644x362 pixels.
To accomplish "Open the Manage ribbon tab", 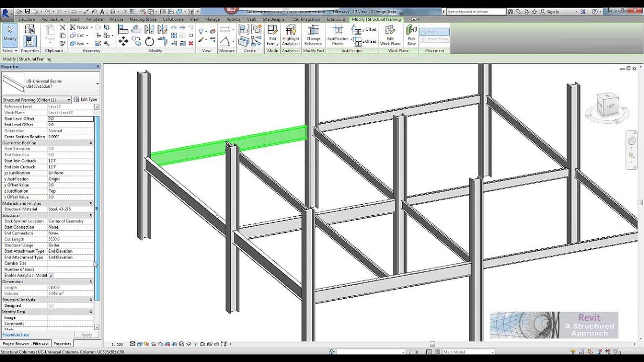I will tap(212, 19).
